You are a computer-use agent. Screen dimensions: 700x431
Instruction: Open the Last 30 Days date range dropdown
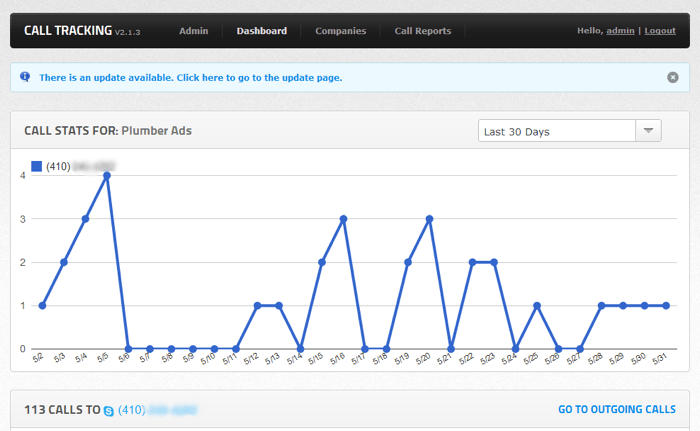click(x=557, y=131)
